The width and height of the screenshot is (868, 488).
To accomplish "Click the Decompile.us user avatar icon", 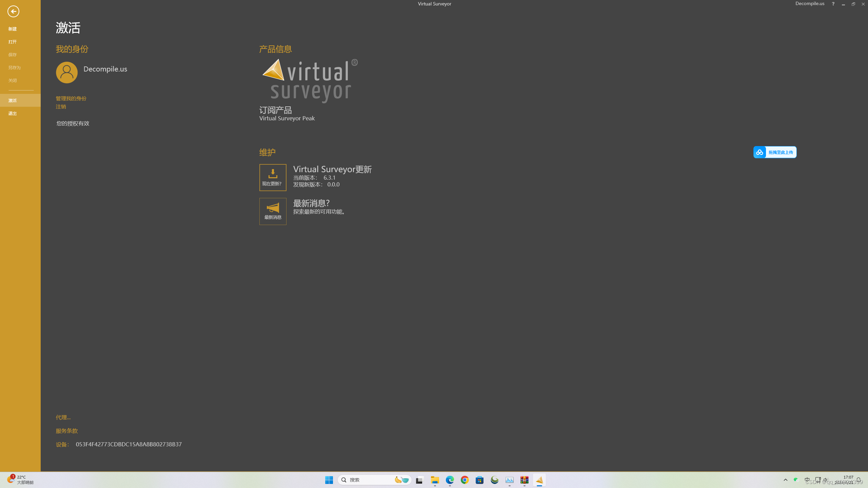I will pyautogui.click(x=67, y=72).
